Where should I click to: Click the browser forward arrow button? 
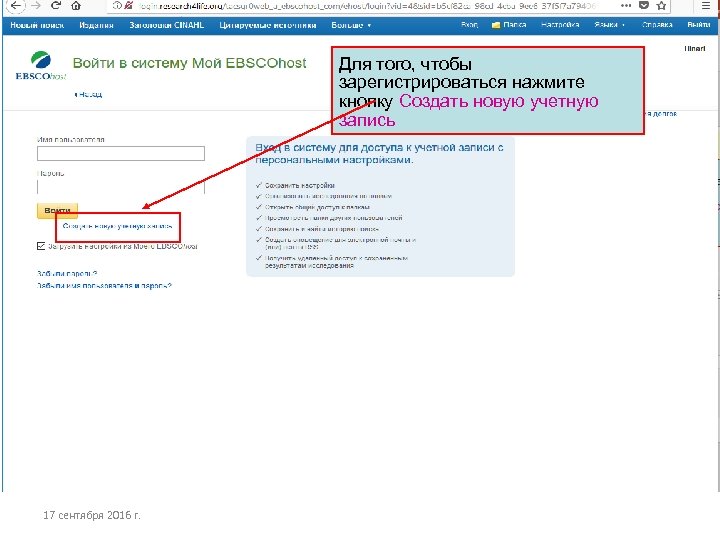[x=36, y=6]
